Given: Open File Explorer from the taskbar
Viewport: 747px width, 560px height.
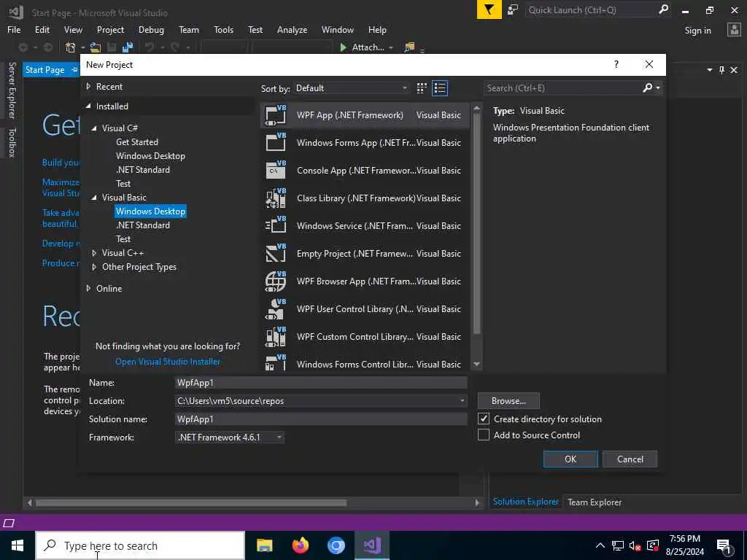Looking at the screenshot, I should click(264, 545).
